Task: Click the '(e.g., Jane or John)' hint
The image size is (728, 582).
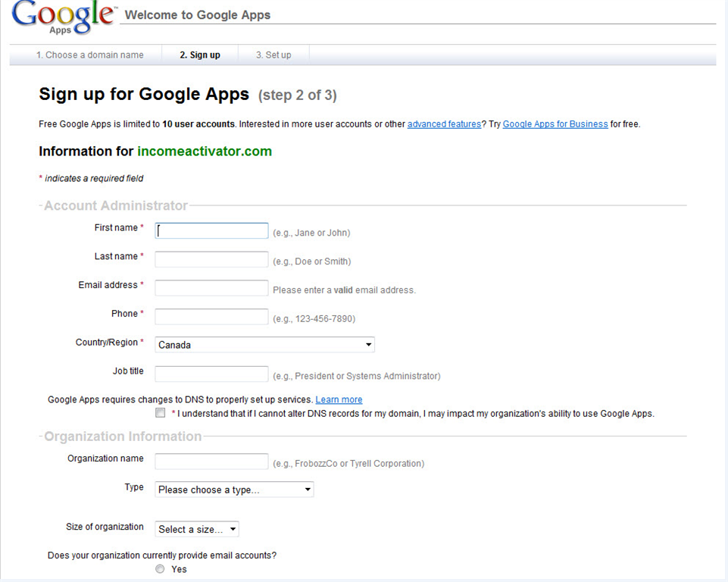Action: 311,233
